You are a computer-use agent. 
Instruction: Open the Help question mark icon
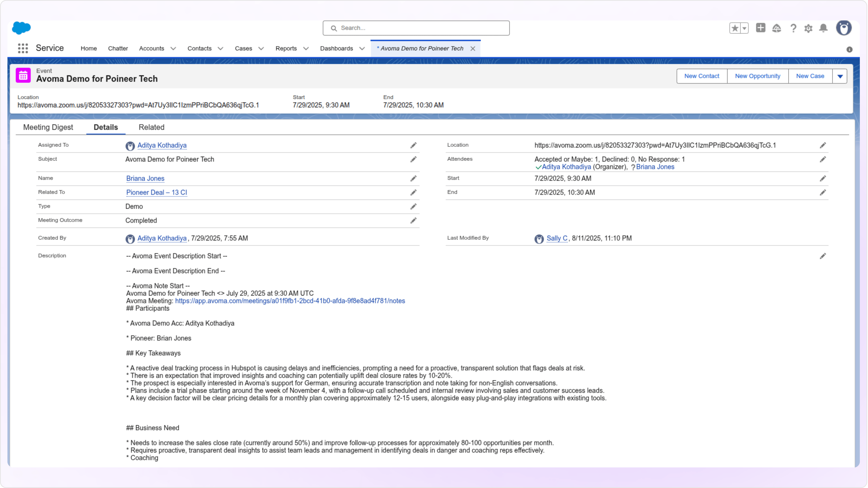(793, 28)
